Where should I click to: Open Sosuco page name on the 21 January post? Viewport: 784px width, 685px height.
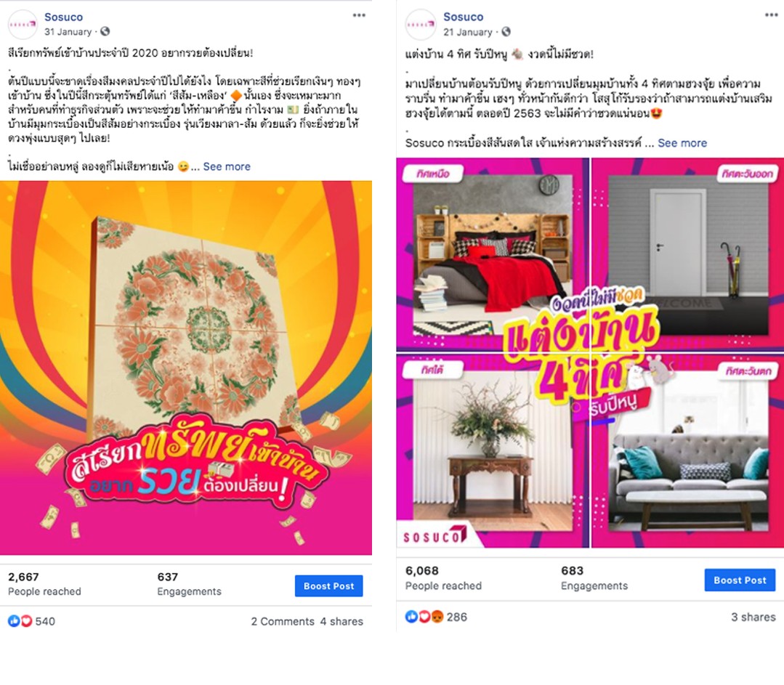463,17
